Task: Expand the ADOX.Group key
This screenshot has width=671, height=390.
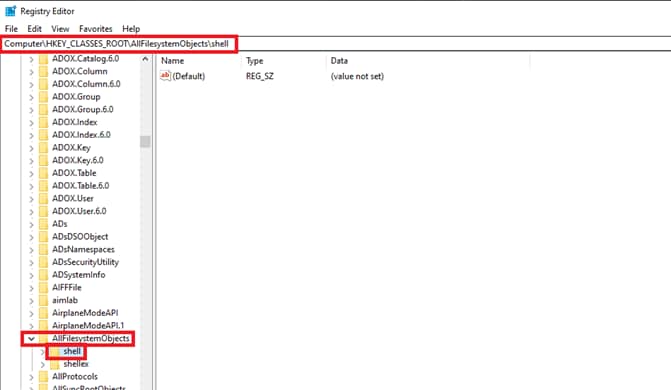Action: (x=31, y=97)
